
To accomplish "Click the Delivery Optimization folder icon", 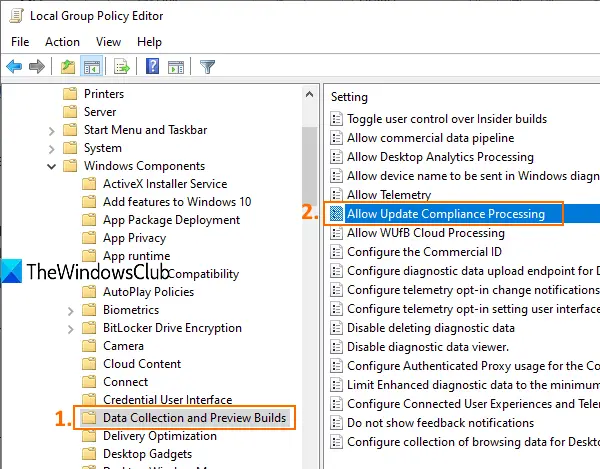I will pos(89,436).
